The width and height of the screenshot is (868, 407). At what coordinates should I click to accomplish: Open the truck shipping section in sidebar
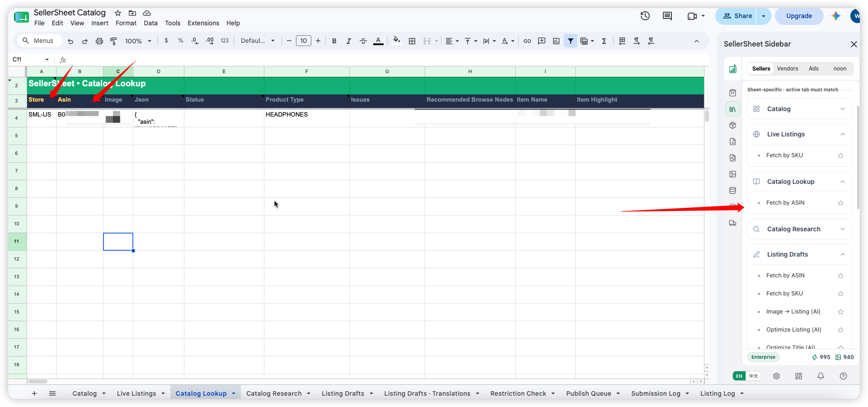coord(733,223)
